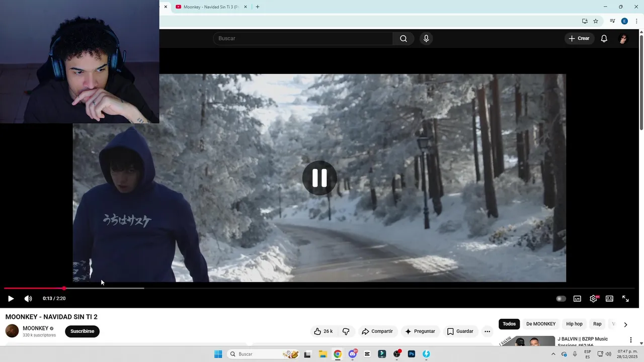Open the Chrome media controls icon
The image size is (644, 362).
[x=612, y=21]
